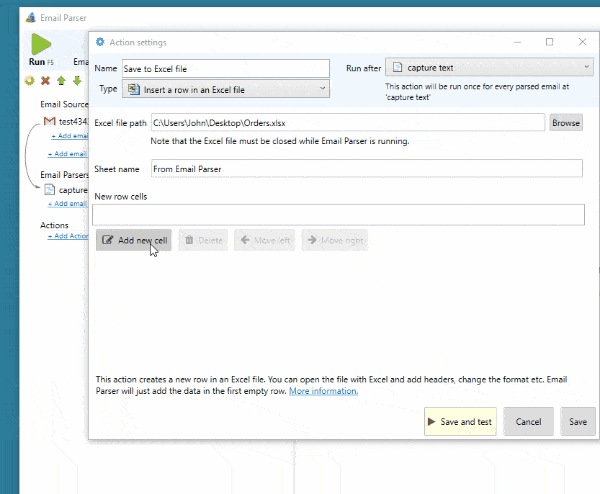Click the Move left button
The height and width of the screenshot is (494, 600).
pyautogui.click(x=265, y=240)
